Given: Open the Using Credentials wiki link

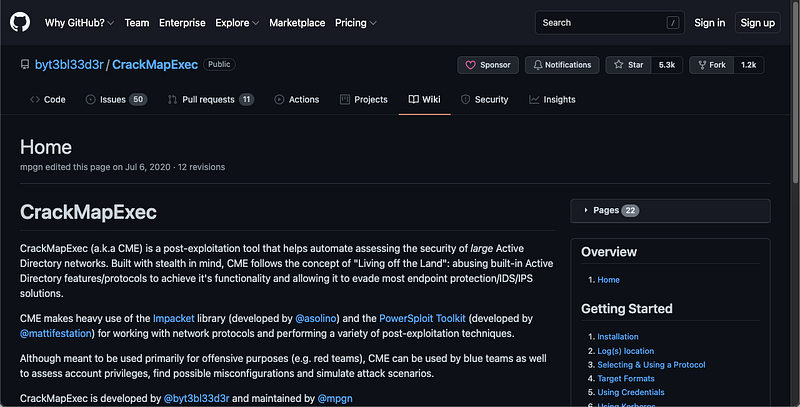Looking at the screenshot, I should click(x=631, y=392).
